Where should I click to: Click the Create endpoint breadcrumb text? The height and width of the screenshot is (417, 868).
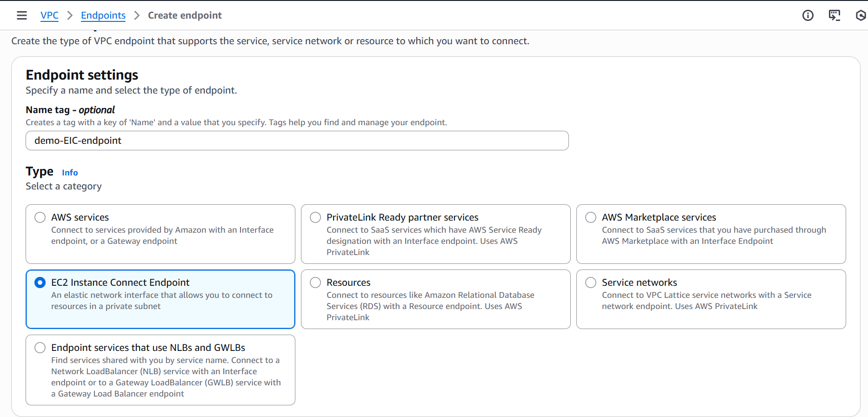pyautogui.click(x=185, y=15)
